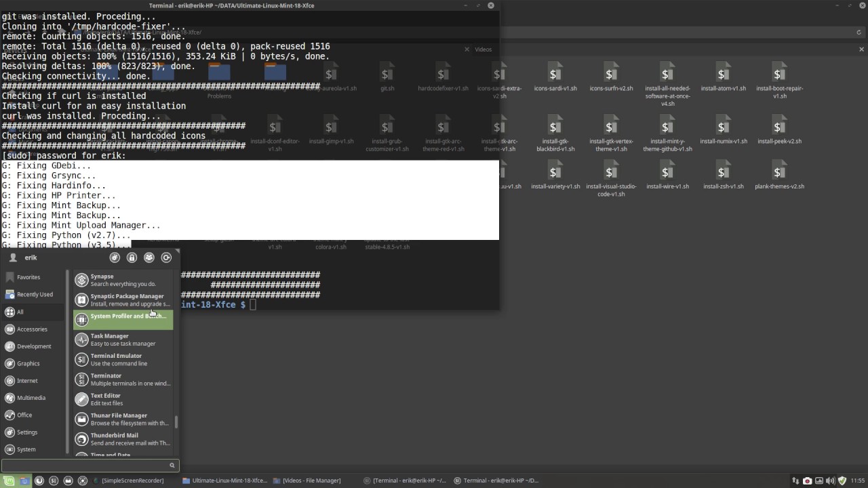This screenshot has height=488, width=868.
Task: Click the menu search input field
Action: (90, 466)
